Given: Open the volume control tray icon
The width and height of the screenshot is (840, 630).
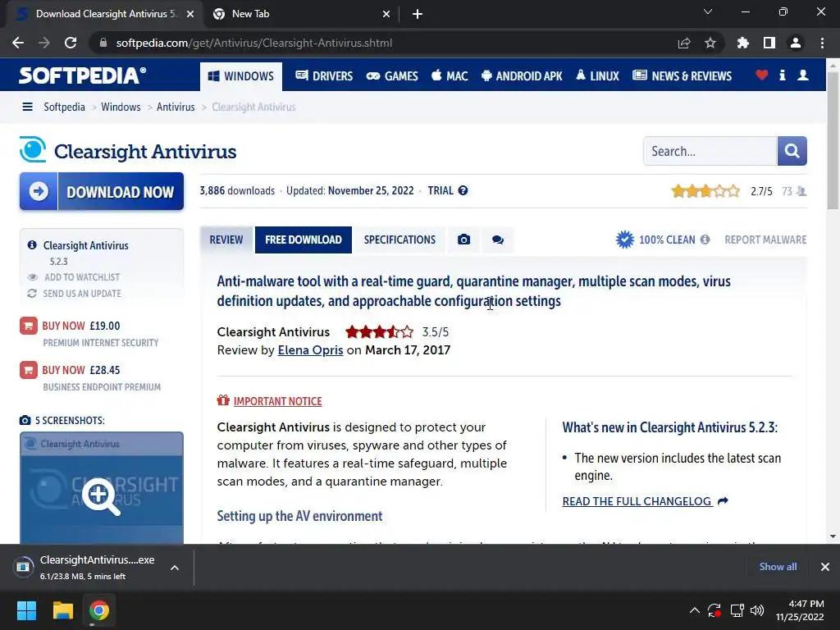Looking at the screenshot, I should point(757,610).
